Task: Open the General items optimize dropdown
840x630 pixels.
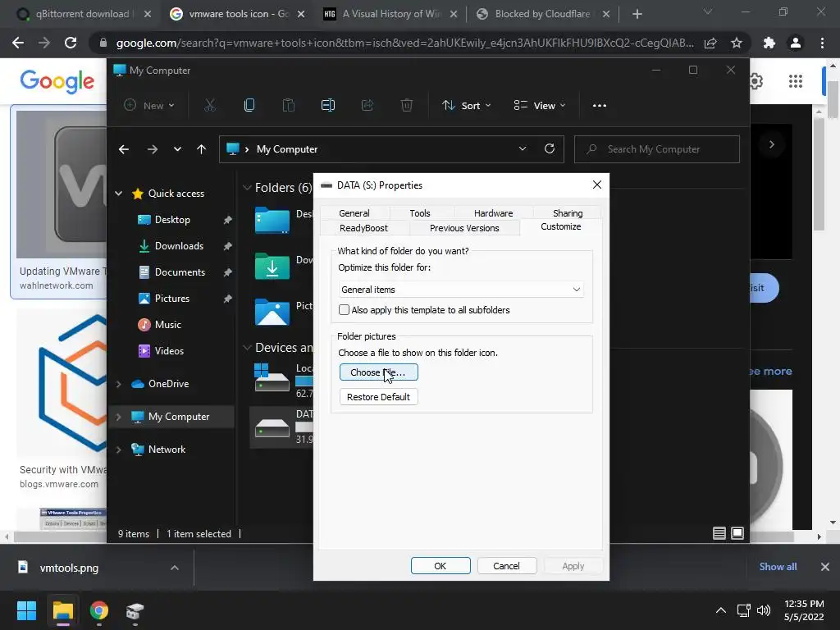Action: (x=461, y=290)
